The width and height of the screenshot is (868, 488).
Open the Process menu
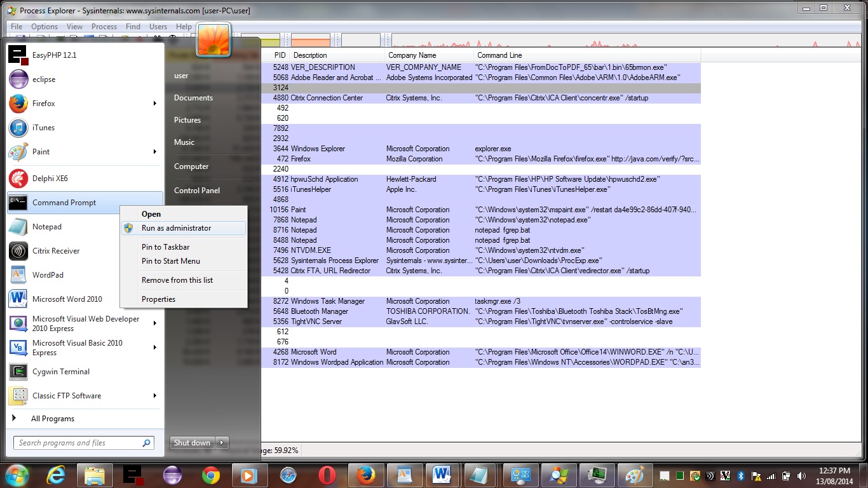point(104,27)
